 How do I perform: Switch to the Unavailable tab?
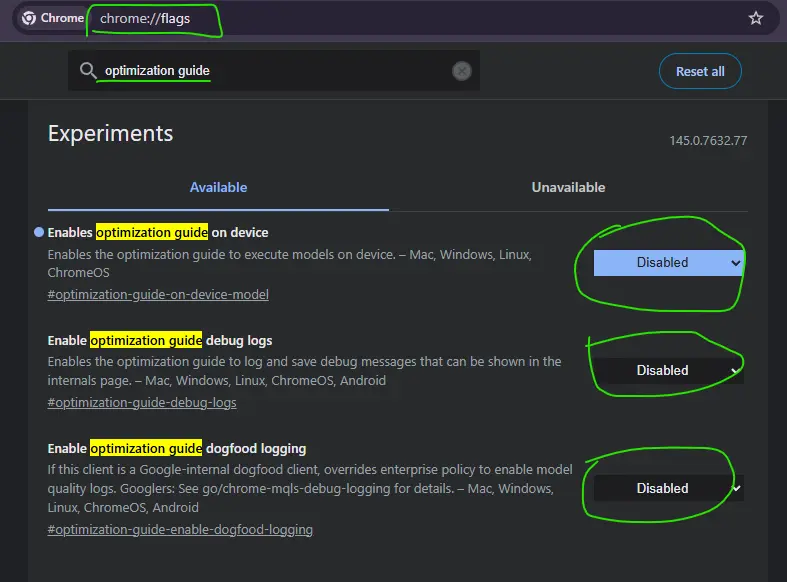[568, 187]
